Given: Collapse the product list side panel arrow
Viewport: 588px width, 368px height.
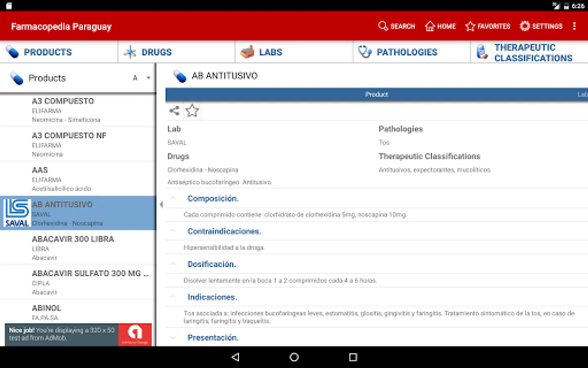Looking at the screenshot, I should [x=161, y=204].
